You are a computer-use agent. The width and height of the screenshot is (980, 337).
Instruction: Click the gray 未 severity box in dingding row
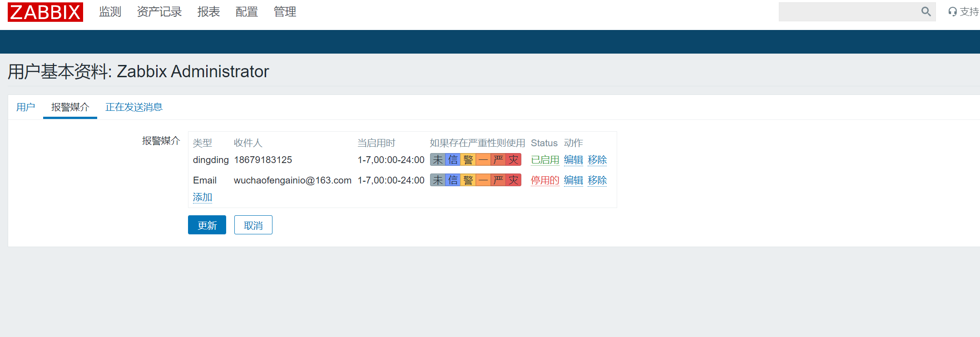tap(438, 160)
